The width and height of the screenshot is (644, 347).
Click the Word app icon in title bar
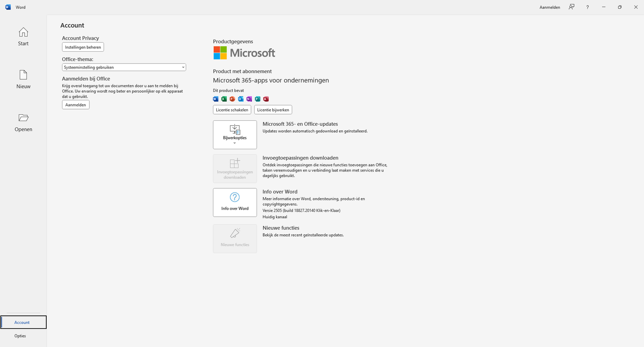[x=8, y=7]
